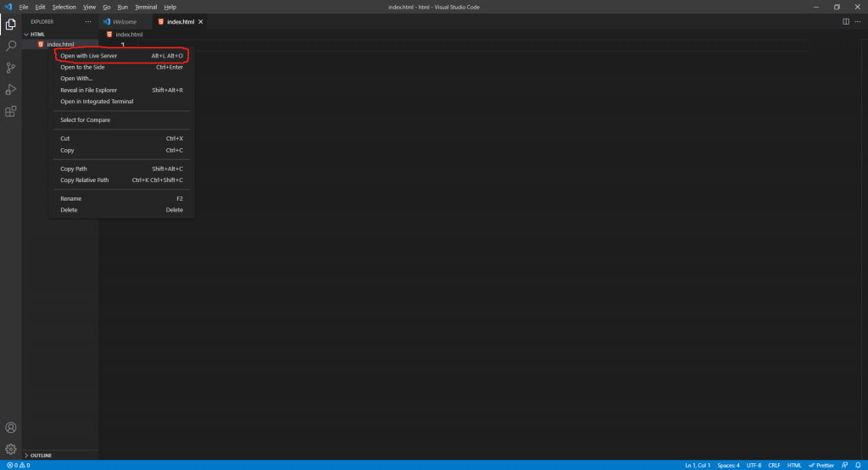
Task: Open the Help menu
Action: point(170,7)
